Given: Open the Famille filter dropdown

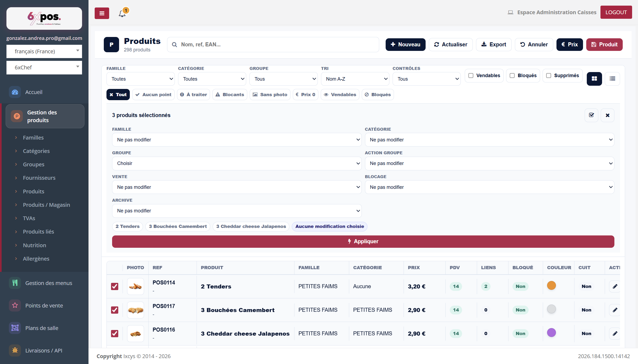Looking at the screenshot, I should point(141,79).
